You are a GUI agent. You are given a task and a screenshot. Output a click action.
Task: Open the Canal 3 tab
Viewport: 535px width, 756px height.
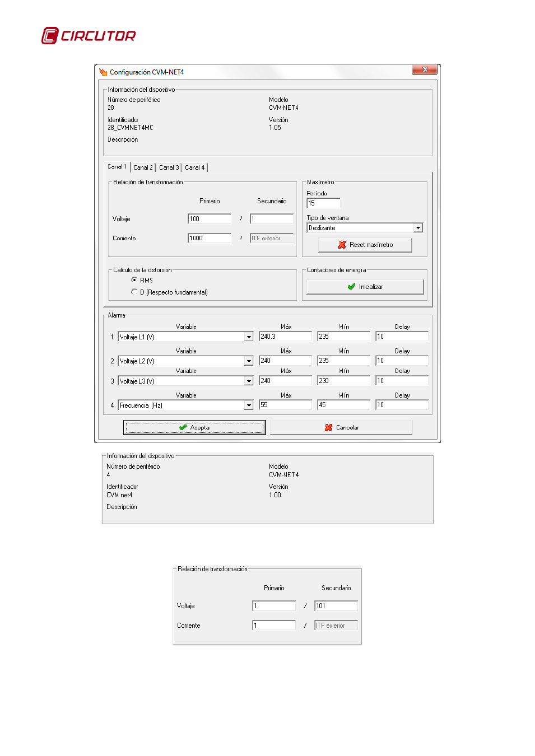click(x=169, y=167)
